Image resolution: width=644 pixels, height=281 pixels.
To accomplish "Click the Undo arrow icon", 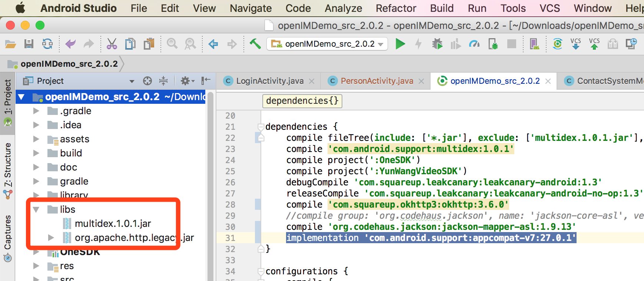I will (70, 44).
